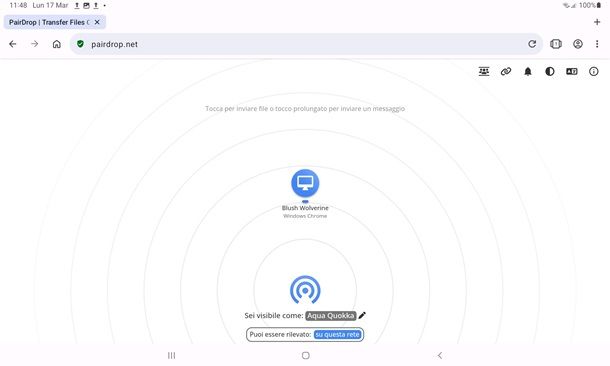Click the Aqua Quokka display name field
The width and height of the screenshot is (610, 366).
331,315
